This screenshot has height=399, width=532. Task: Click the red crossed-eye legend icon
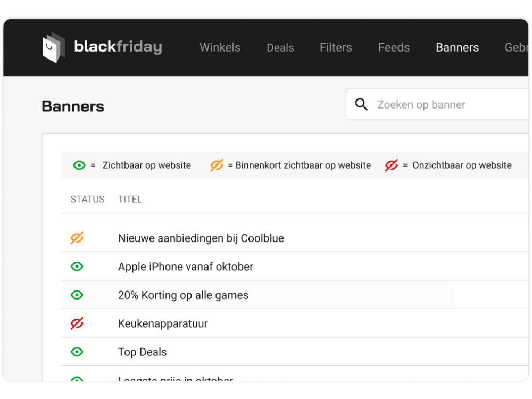[391, 165]
